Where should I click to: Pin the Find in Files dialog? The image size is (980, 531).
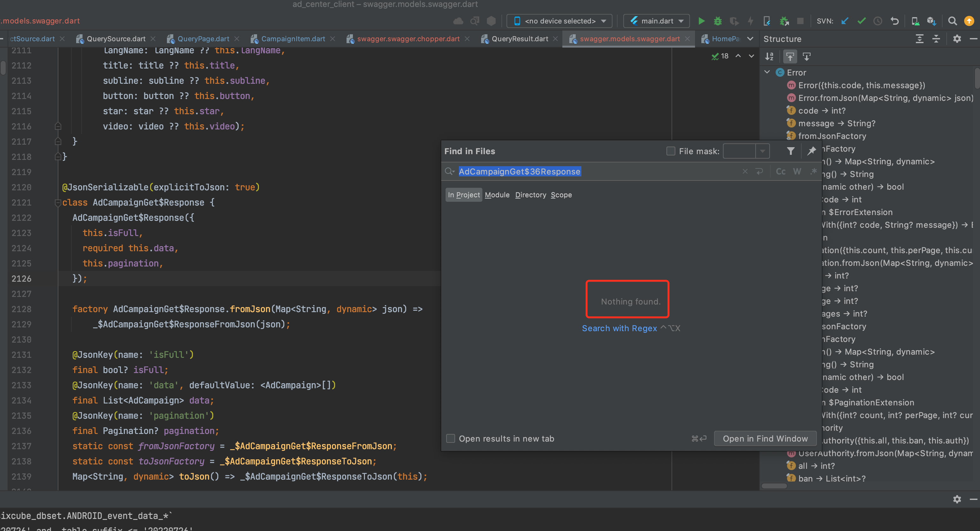point(811,151)
